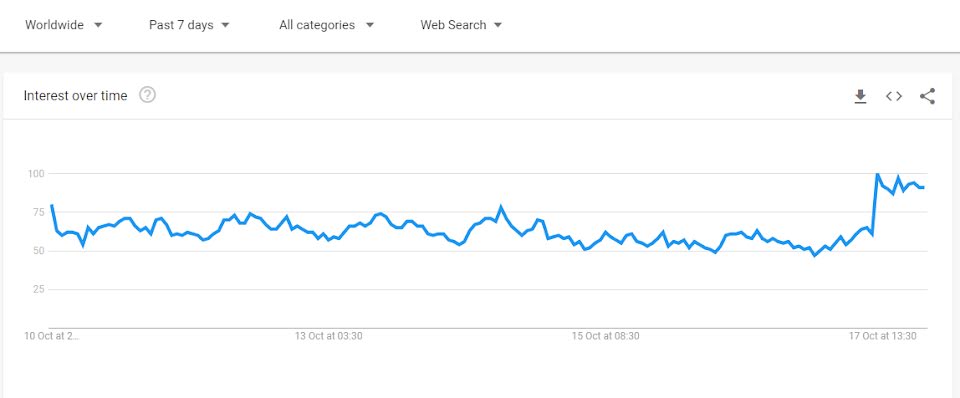Screen dimensions: 960x398
Task: Click the 100 value axis label
Action: [36, 174]
